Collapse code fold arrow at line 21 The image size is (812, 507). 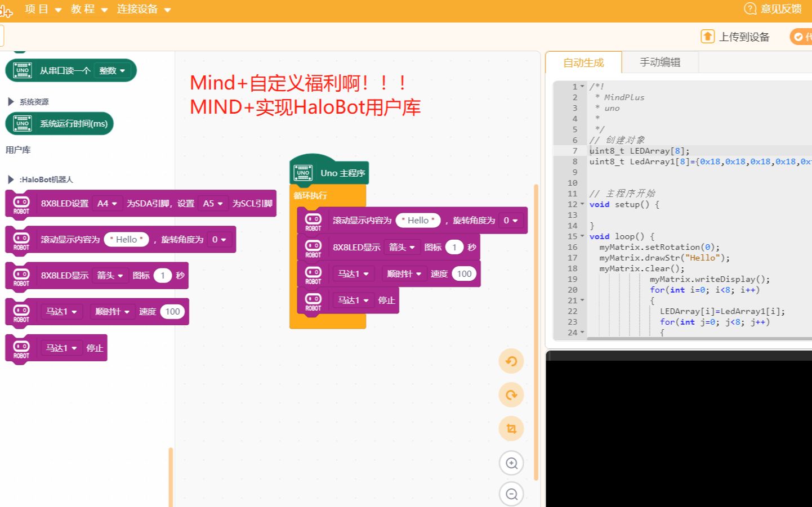582,300
